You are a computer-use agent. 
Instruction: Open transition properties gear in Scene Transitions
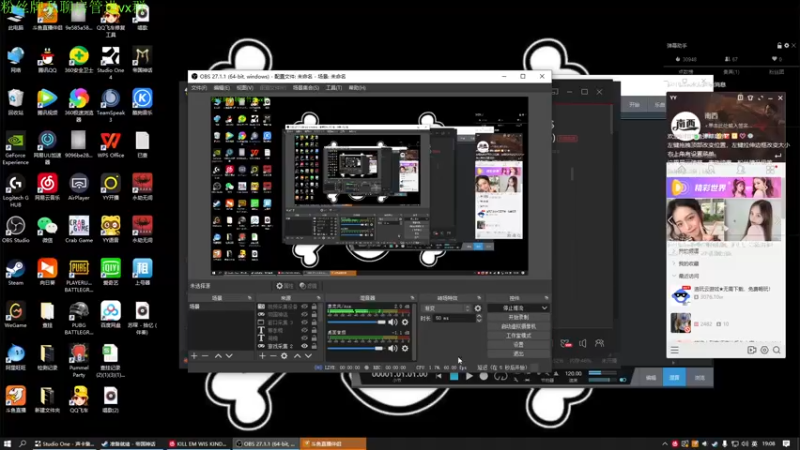click(x=478, y=308)
